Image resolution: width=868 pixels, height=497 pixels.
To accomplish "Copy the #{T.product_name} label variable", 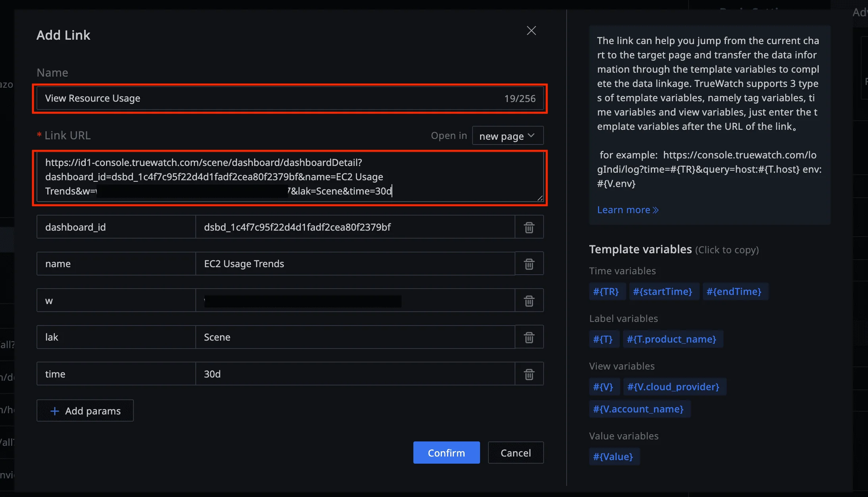I will tap(671, 339).
